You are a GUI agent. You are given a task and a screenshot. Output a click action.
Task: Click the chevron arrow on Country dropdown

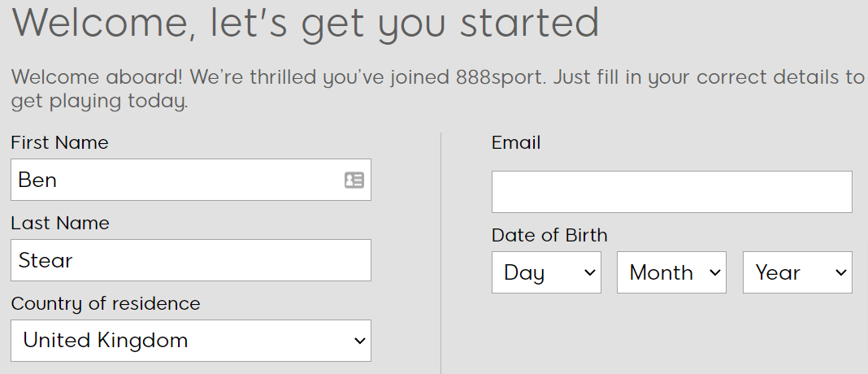[360, 341]
